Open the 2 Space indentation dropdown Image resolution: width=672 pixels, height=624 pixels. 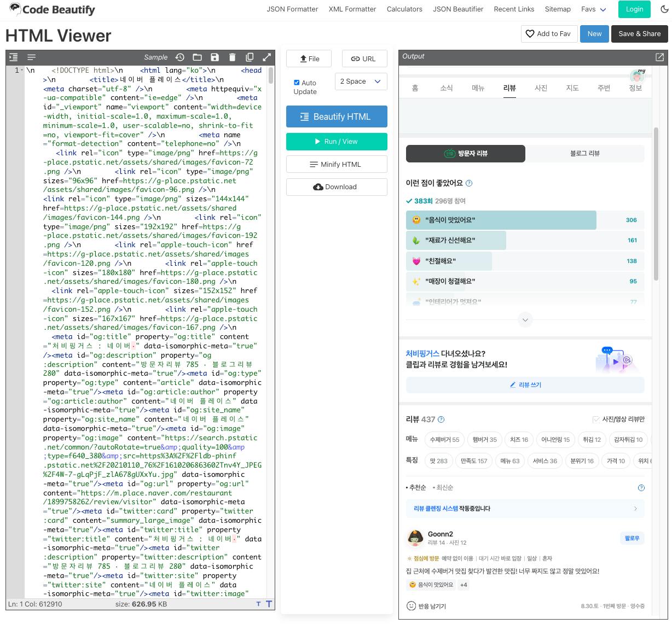tap(361, 81)
